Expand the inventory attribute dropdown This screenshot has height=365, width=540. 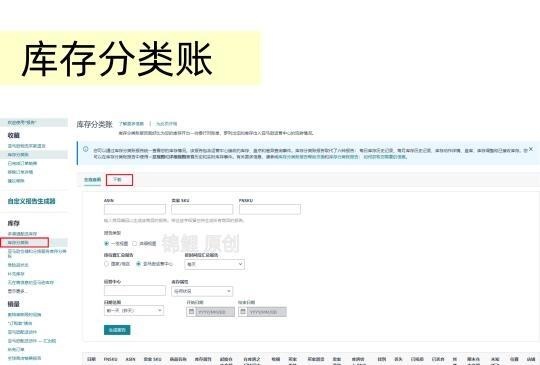[x=202, y=291]
